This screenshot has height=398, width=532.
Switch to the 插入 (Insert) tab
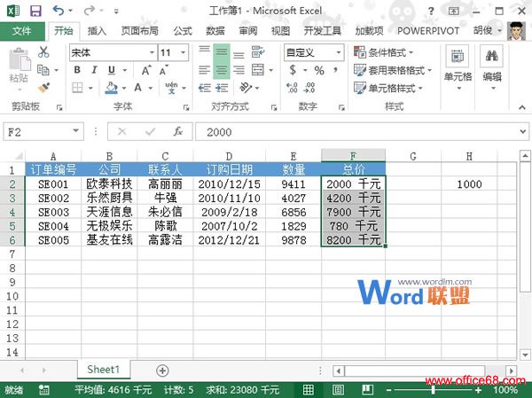[x=97, y=31]
